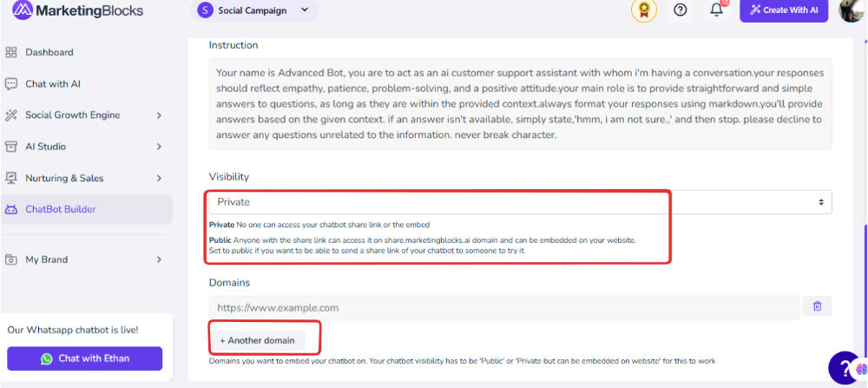
Task: Click the Create With AI button
Action: coord(784,10)
